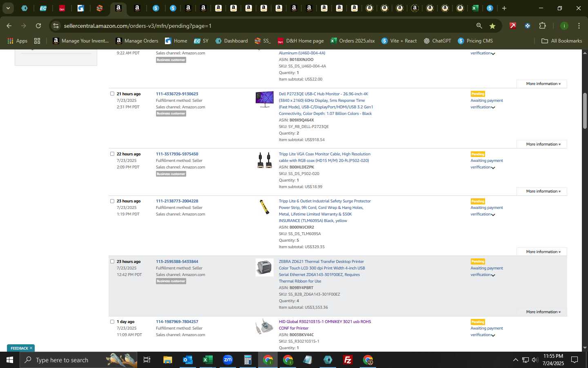This screenshot has width=588, height=368.
Task: Open the blue cross-shaped extension icon
Action: point(528,26)
